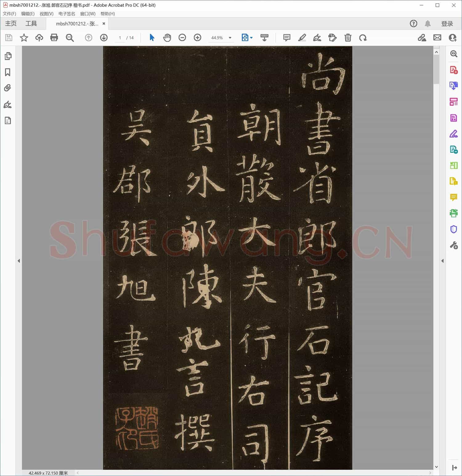Open the Attachments paperclip panel
This screenshot has width=462, height=476.
[8, 88]
